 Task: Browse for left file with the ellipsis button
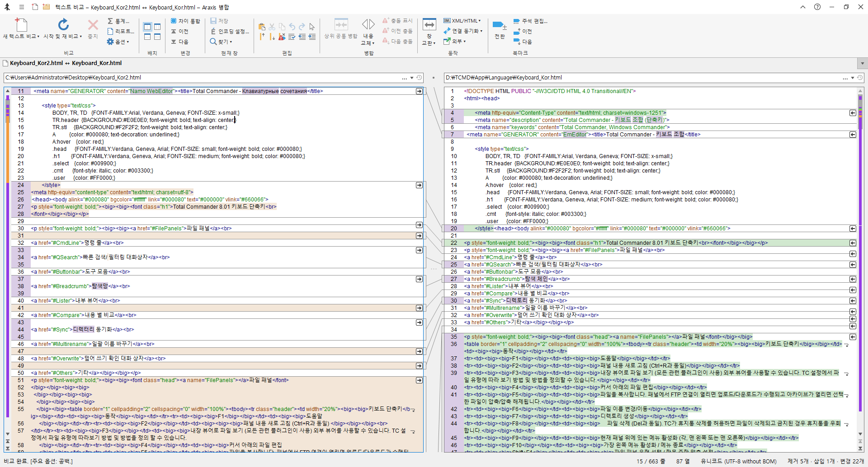405,78
